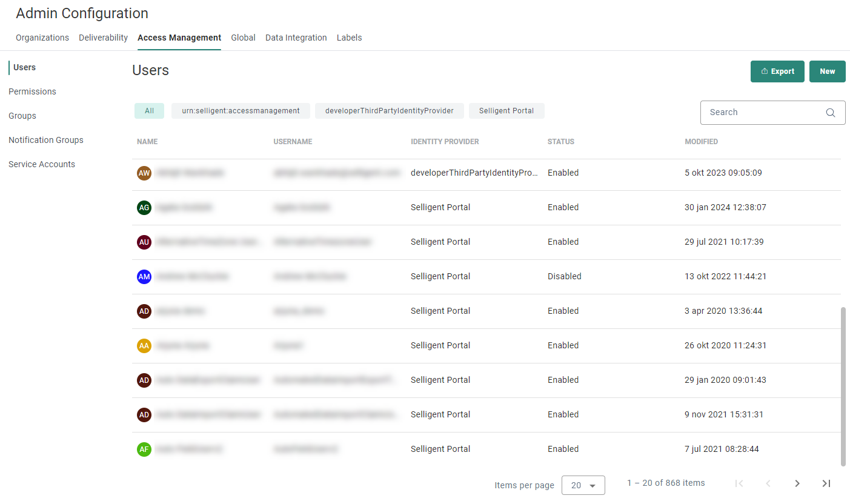This screenshot has width=850, height=504.
Task: Click the AG user avatar
Action: (x=144, y=208)
